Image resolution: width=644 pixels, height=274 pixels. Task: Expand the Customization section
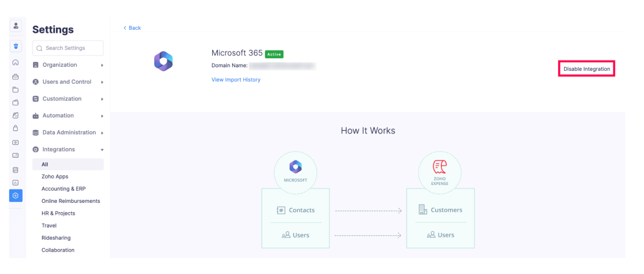[x=68, y=99]
